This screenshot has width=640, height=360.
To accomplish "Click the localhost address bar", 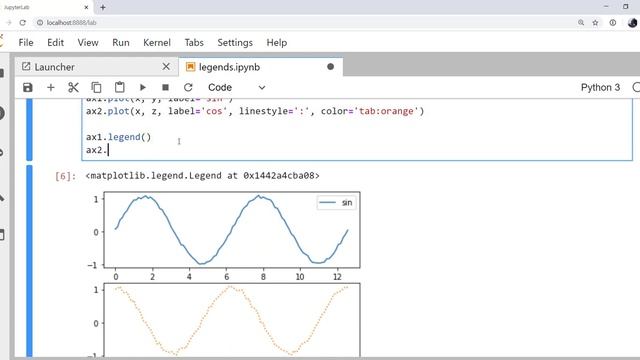I will (x=302, y=22).
